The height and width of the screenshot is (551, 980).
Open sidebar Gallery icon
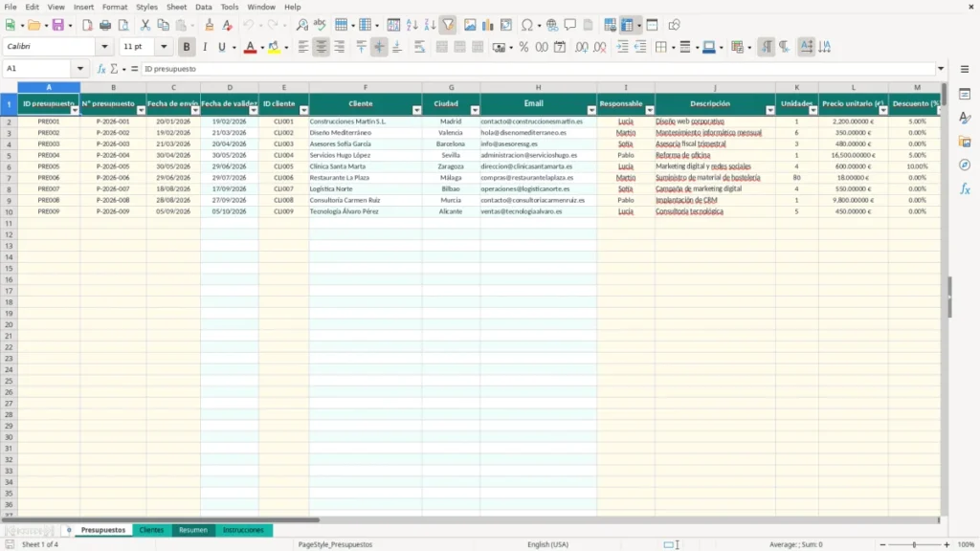pos(965,142)
